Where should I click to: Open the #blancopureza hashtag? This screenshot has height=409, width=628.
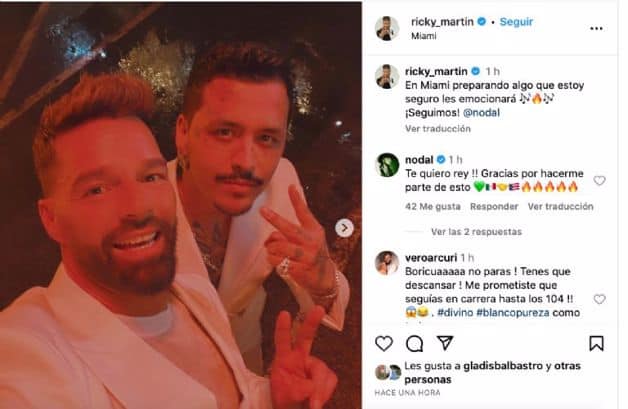513,312
